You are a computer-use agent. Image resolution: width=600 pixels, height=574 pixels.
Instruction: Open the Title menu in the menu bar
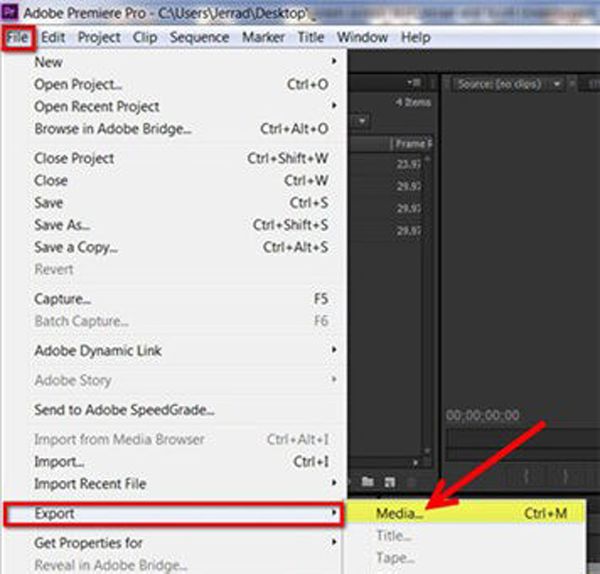pos(311,38)
